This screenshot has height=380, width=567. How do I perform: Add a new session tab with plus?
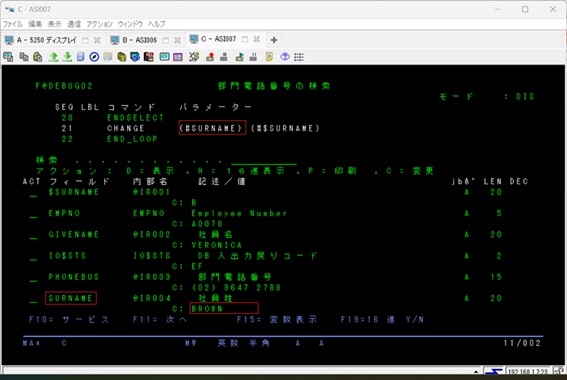point(274,40)
